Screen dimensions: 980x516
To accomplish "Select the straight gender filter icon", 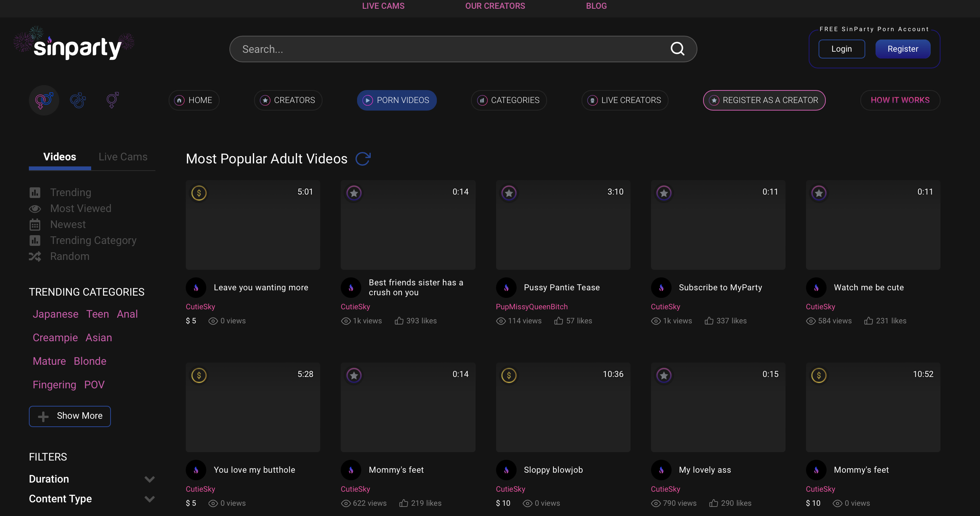I will pyautogui.click(x=44, y=100).
